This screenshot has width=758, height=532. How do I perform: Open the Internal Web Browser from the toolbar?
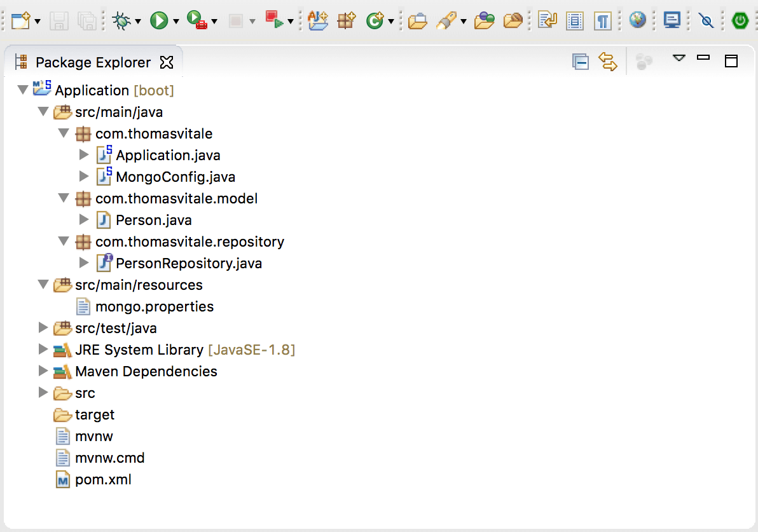638,20
